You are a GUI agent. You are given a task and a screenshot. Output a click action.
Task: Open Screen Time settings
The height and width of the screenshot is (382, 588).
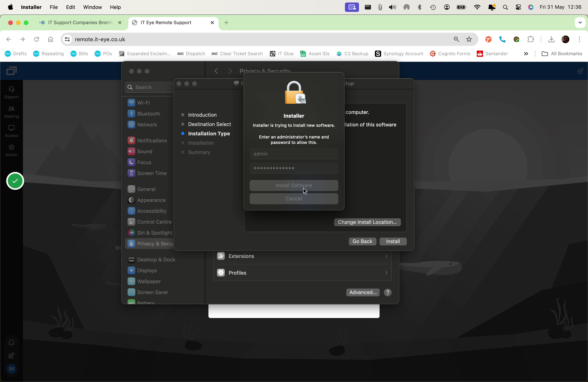tap(147, 173)
